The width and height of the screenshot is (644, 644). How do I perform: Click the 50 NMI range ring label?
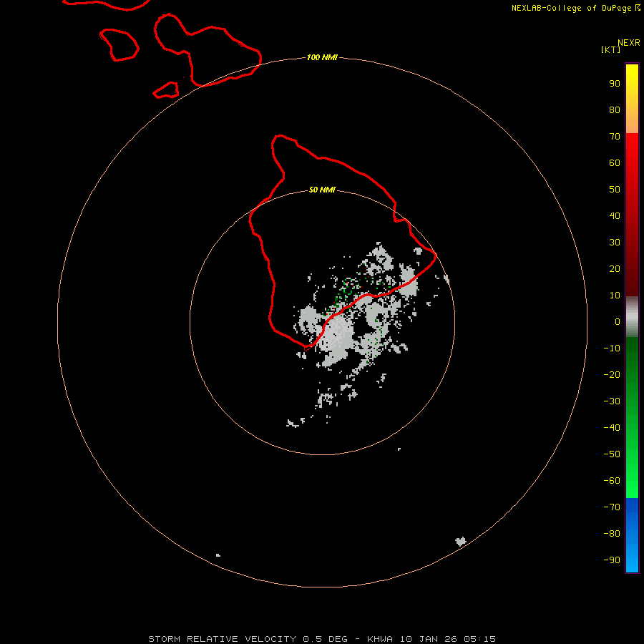tap(322, 190)
